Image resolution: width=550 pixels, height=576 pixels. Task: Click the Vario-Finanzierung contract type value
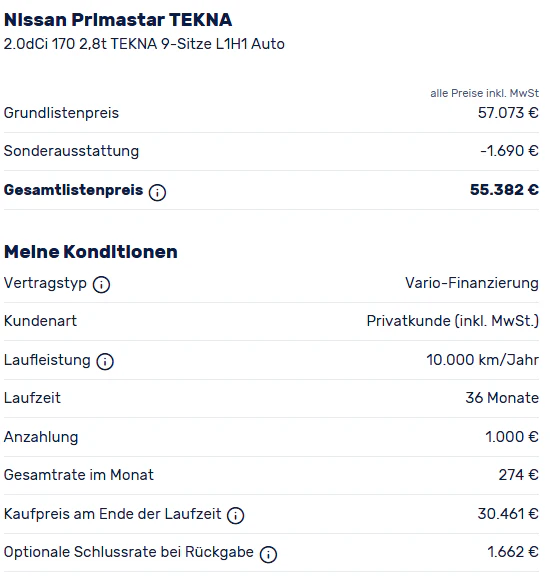(x=472, y=283)
